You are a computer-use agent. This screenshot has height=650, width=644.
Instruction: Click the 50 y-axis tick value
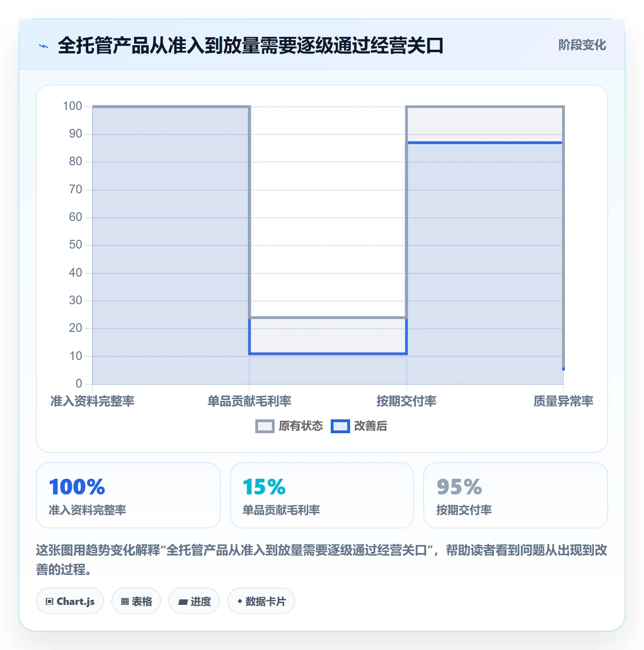pyautogui.click(x=75, y=245)
